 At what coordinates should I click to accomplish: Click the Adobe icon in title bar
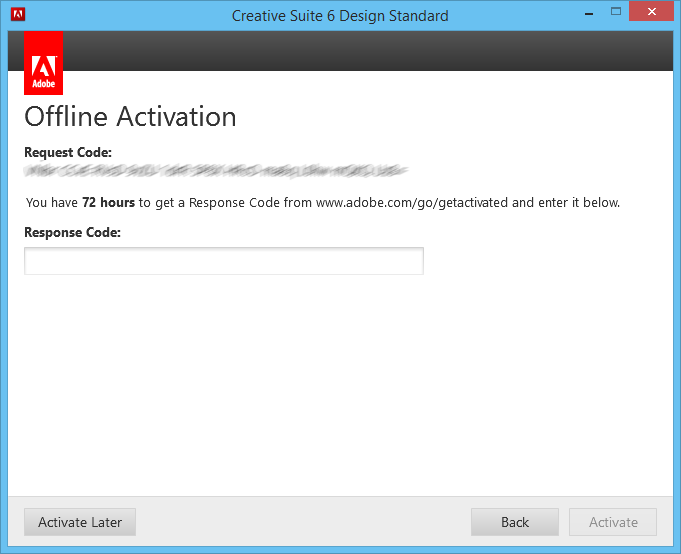[x=18, y=14]
